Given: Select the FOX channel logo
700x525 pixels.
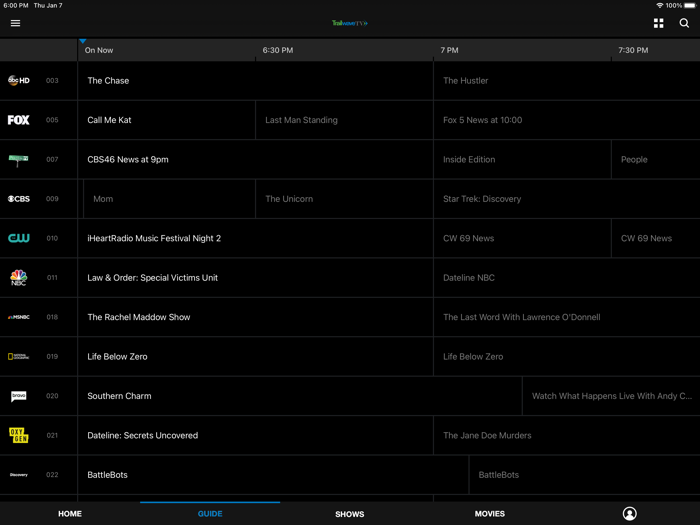Looking at the screenshot, I should pos(18,120).
